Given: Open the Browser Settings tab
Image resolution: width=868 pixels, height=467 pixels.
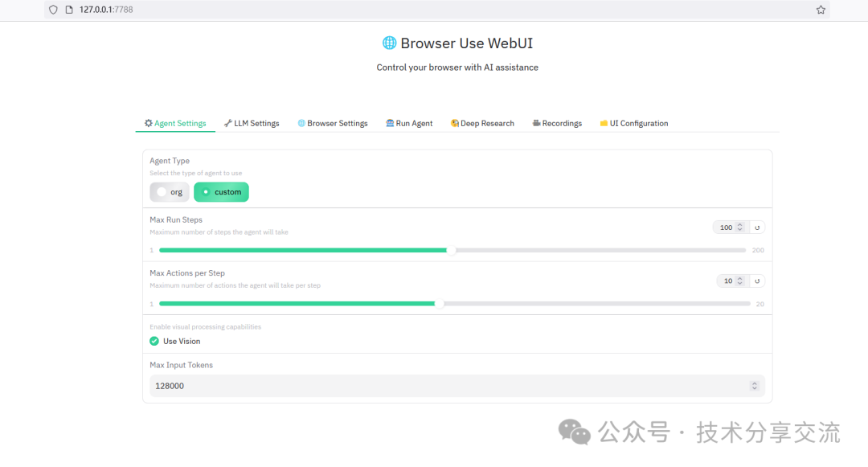Looking at the screenshot, I should tap(332, 124).
